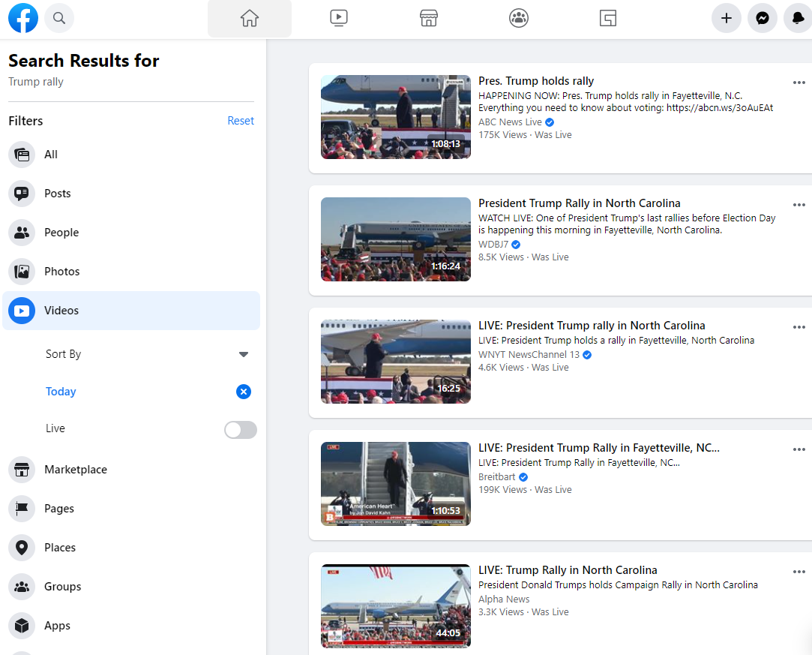Viewport: 812px width, 655px height.
Task: Open the Notifications bell
Action: 798,18
